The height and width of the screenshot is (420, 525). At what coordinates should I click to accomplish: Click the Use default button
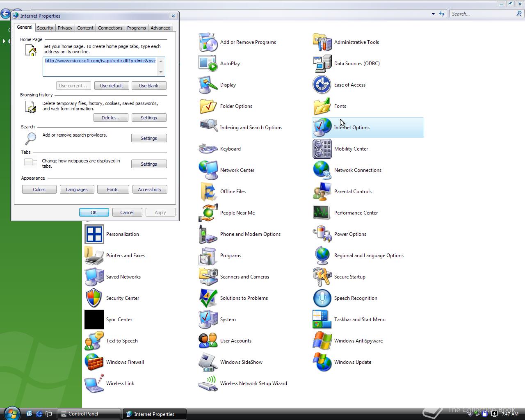(112, 86)
